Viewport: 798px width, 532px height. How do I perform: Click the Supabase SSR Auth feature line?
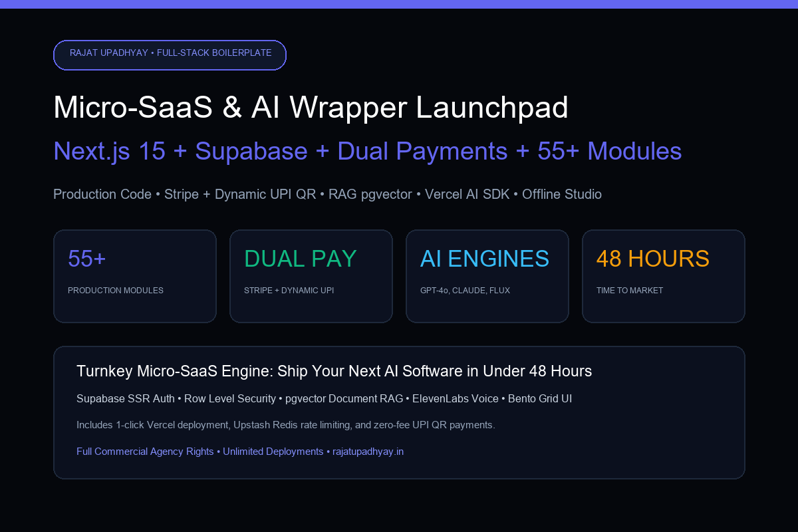pos(324,399)
